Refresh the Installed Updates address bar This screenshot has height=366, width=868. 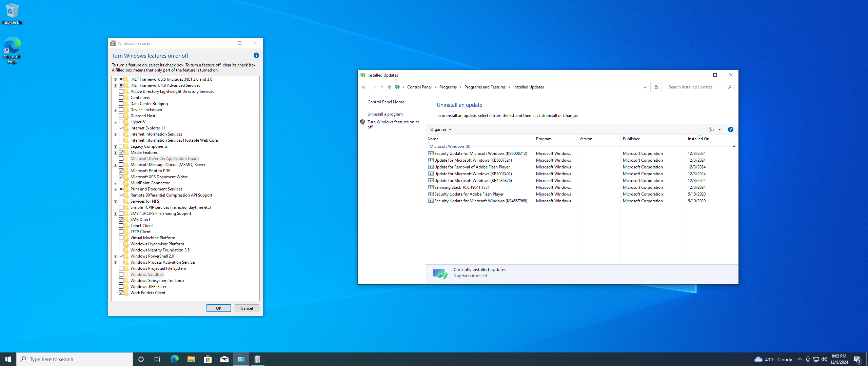point(656,87)
